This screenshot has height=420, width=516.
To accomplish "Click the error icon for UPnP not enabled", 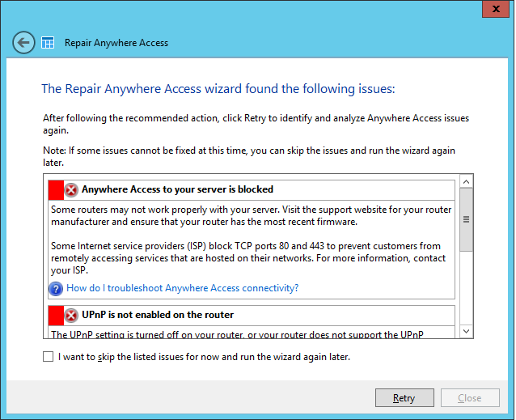I will coord(72,316).
